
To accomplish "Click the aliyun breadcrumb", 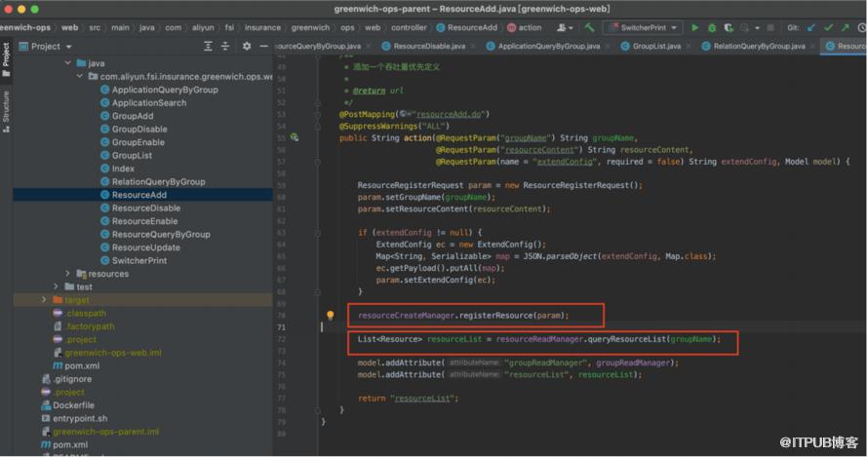I will (x=203, y=27).
